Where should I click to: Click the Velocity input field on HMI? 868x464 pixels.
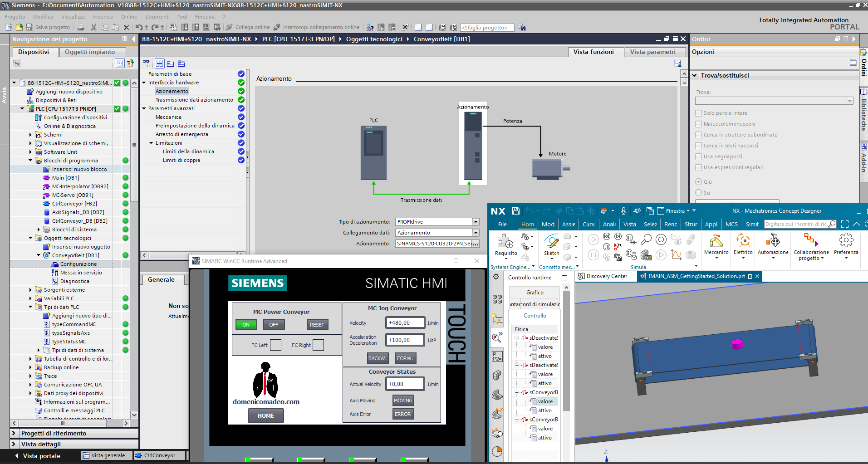point(404,322)
